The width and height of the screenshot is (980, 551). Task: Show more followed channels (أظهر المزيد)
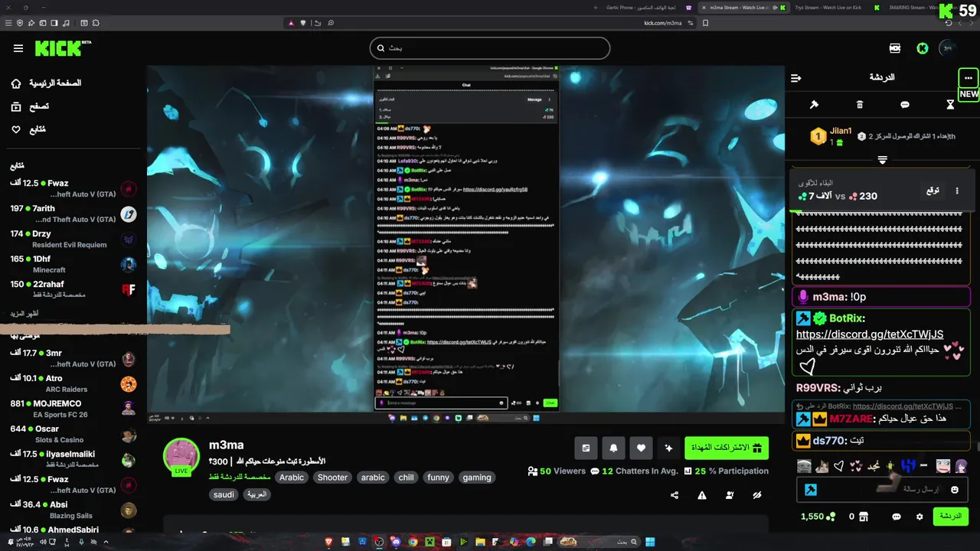(x=24, y=314)
